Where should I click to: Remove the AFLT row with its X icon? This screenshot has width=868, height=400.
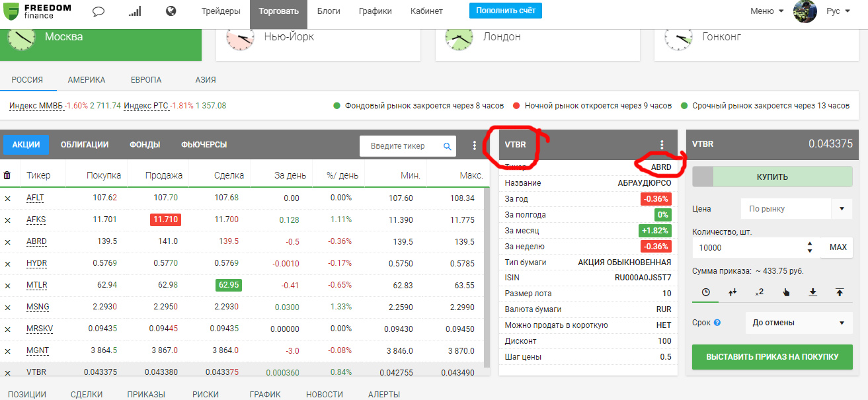(8, 198)
